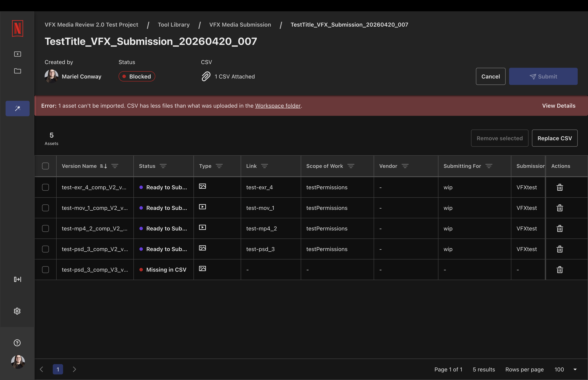
Task: Click image type icon in test-psd_3_comp_V2 row
Action: (x=203, y=248)
